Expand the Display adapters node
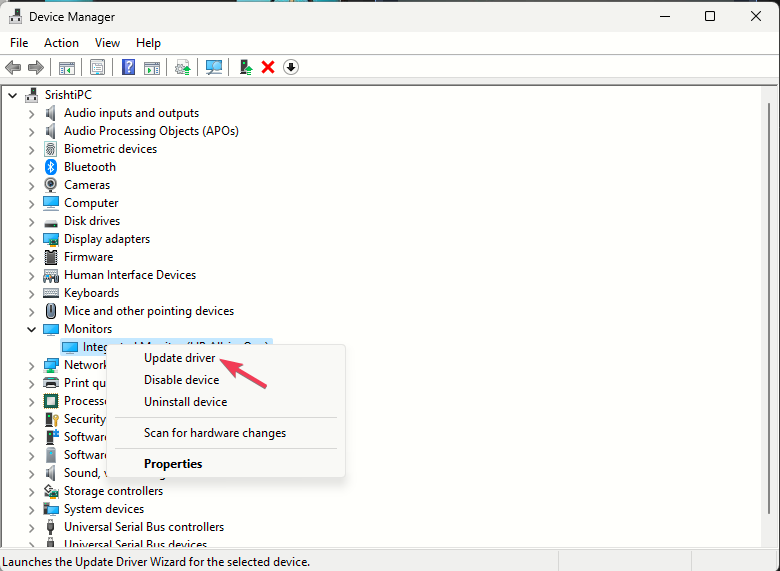This screenshot has width=780, height=571. (31, 239)
